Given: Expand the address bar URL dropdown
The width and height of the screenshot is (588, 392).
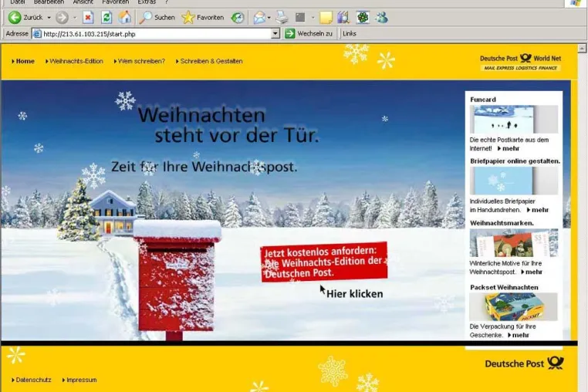Looking at the screenshot, I should (x=275, y=34).
